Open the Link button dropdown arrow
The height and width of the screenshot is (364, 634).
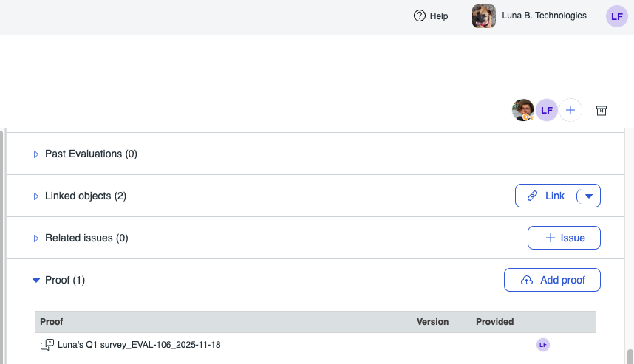click(588, 196)
